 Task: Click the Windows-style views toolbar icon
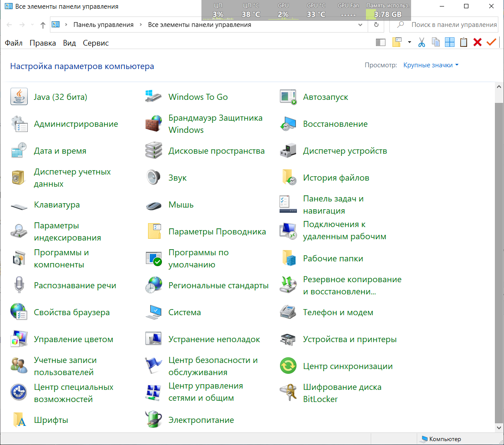[x=450, y=42]
